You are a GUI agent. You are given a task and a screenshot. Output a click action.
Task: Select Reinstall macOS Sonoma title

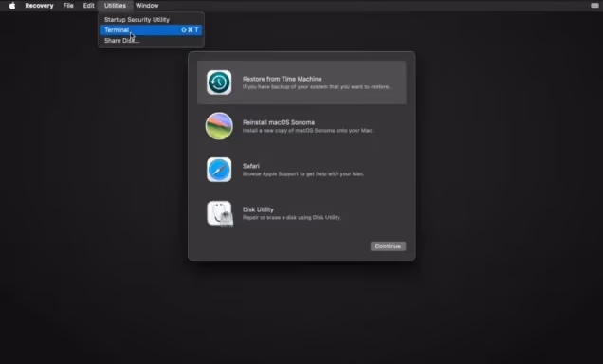pos(279,122)
